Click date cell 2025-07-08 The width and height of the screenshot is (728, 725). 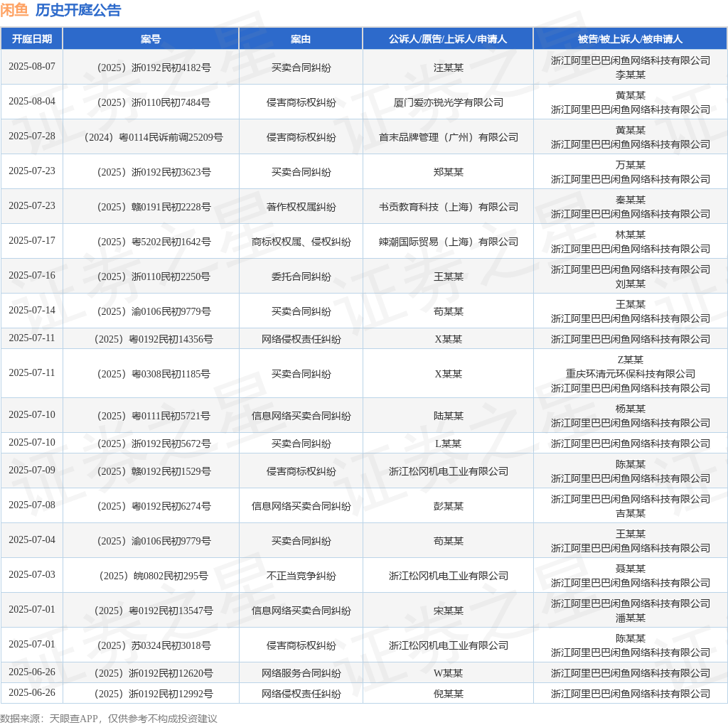[x=32, y=505]
